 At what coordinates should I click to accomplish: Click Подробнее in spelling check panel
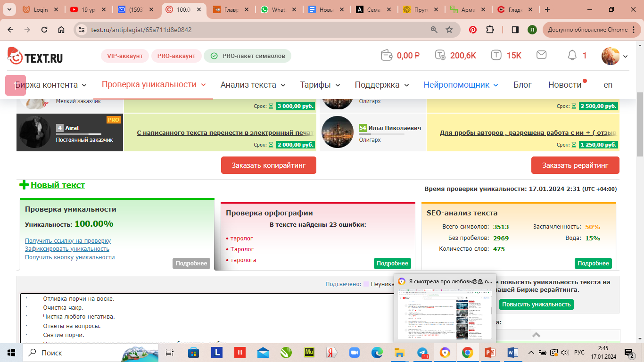(392, 263)
